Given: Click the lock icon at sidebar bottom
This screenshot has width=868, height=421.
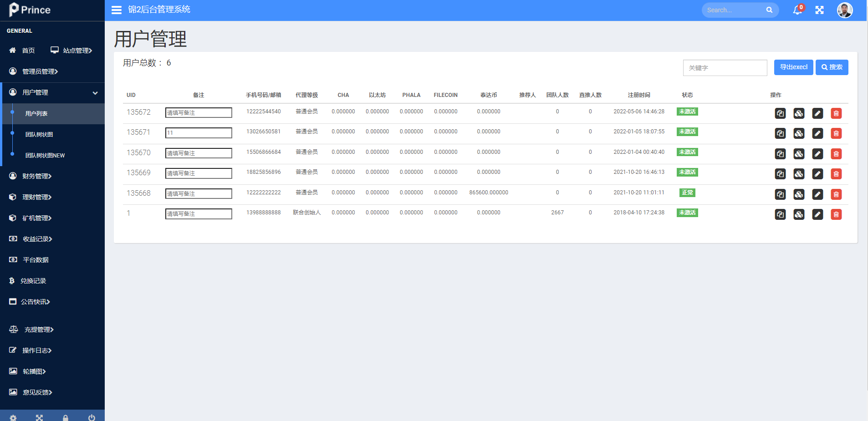Looking at the screenshot, I should click(66, 417).
